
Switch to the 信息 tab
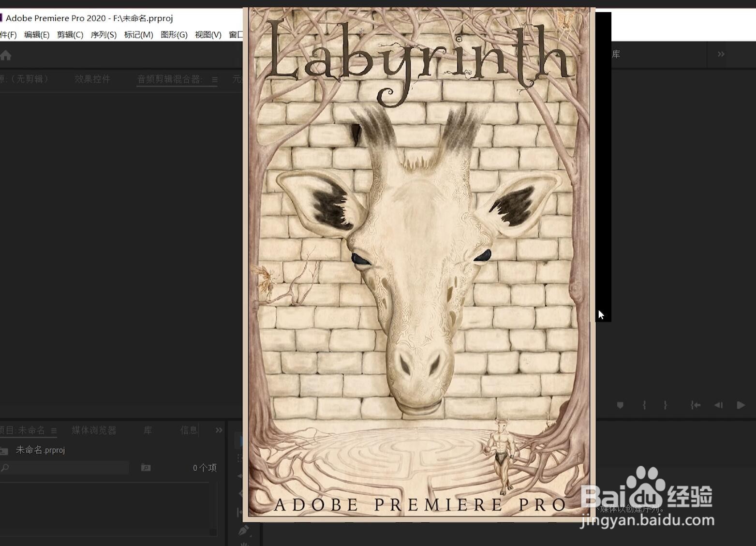pyautogui.click(x=189, y=430)
